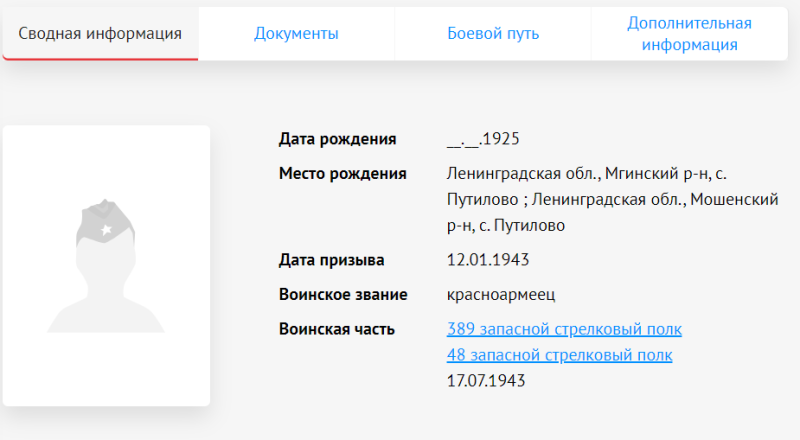Open the 389 запасной стрелковый полк link
The image size is (800, 440).
[563, 329]
